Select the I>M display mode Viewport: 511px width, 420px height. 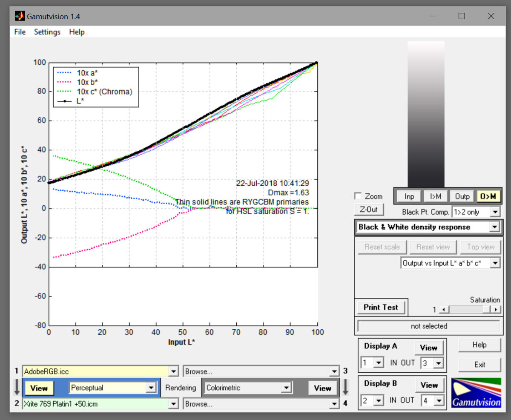pyautogui.click(x=435, y=196)
